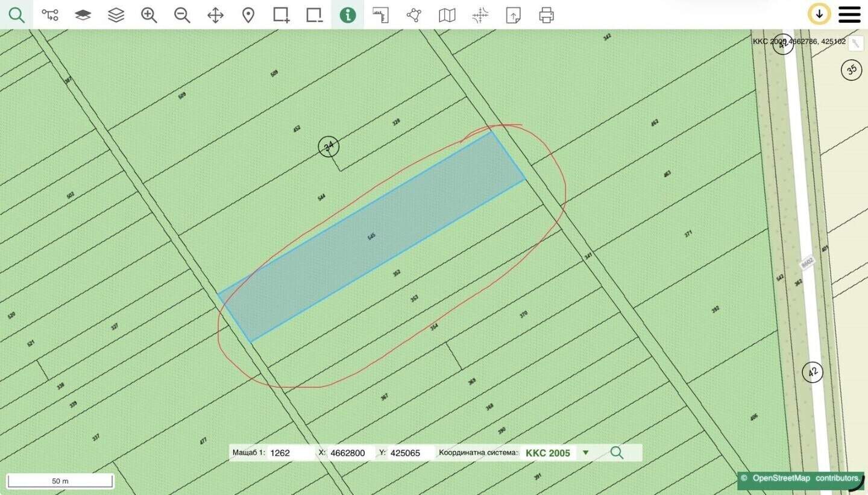Select the parcel labeled 369
The width and height of the screenshot is (868, 495).
(472, 382)
